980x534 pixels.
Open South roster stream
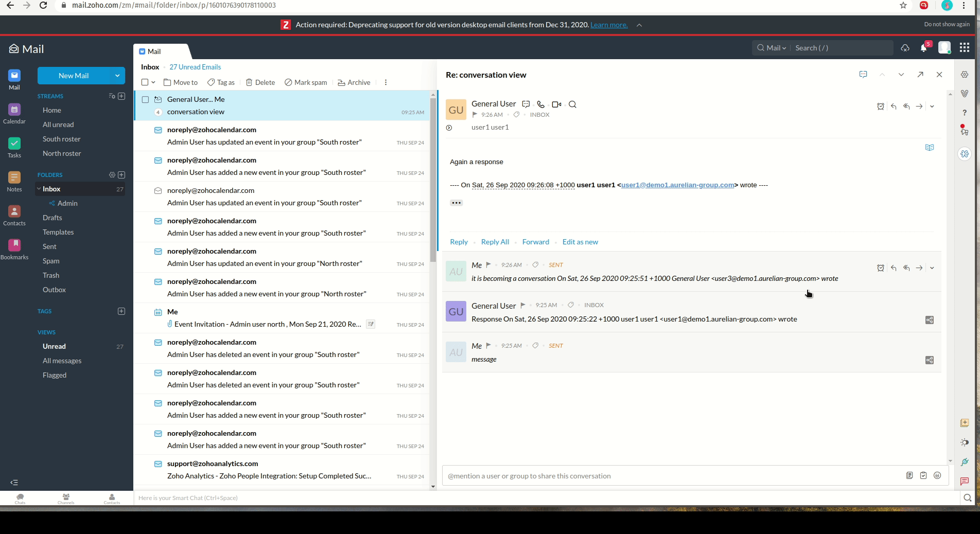click(62, 139)
